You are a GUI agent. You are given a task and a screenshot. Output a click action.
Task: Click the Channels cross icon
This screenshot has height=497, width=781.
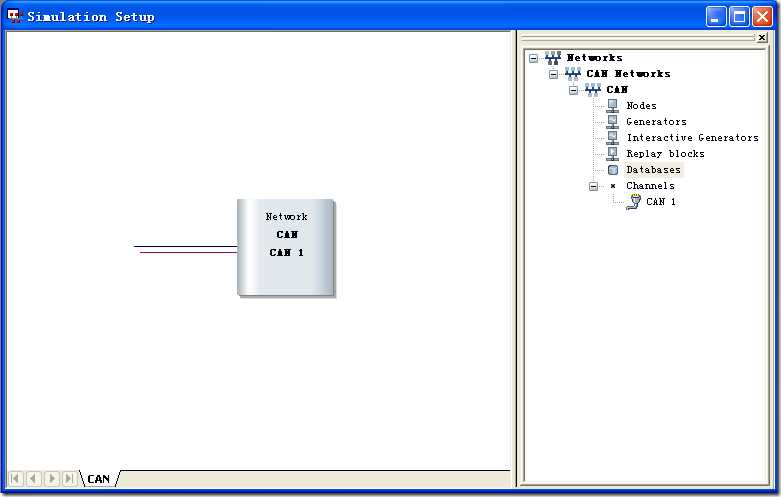[x=613, y=186]
